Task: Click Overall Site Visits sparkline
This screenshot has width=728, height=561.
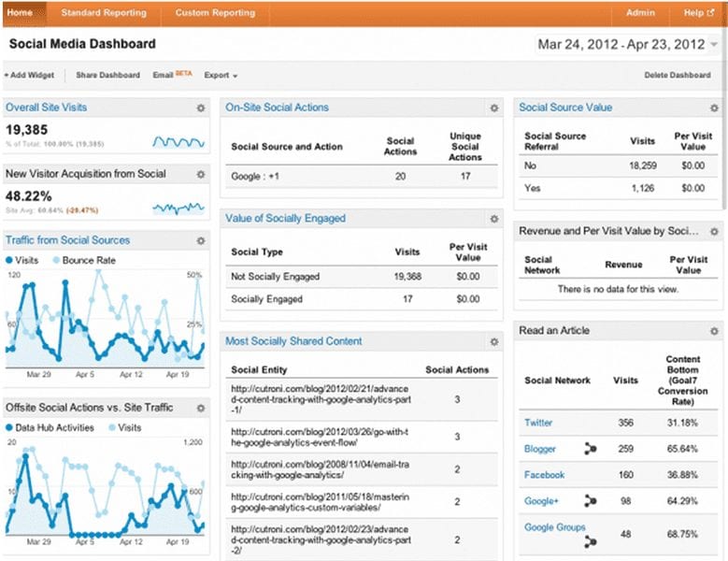Action: tap(178, 141)
